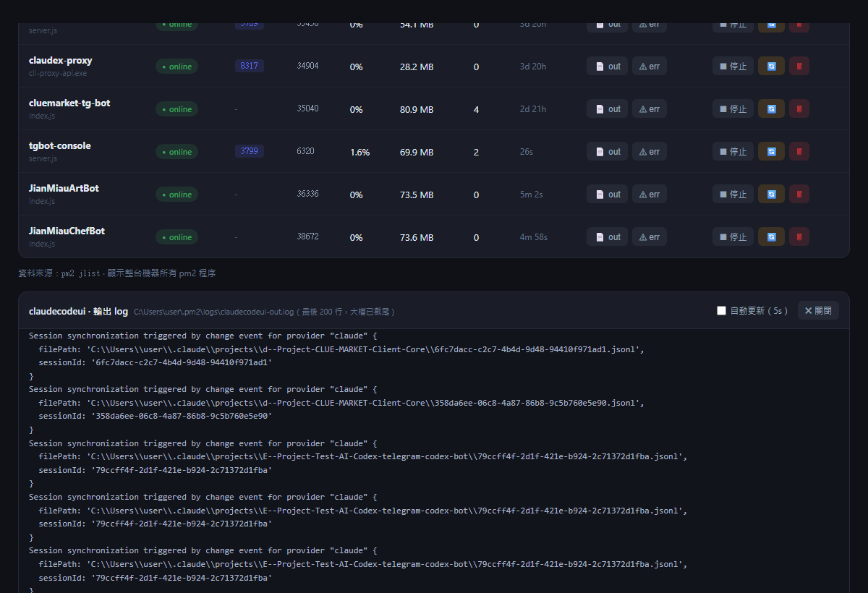Screen dimensions: 868x593
Task: Click PID value 36336
Action: coord(307,194)
